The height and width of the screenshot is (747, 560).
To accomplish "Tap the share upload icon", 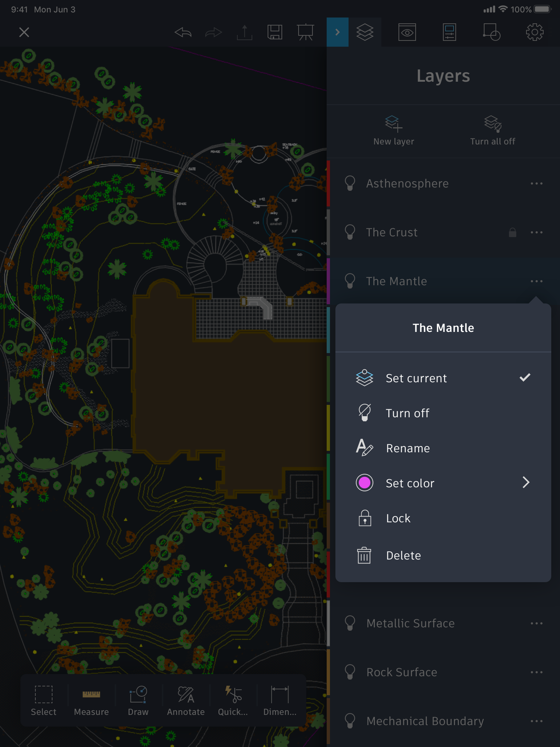I will [x=244, y=32].
